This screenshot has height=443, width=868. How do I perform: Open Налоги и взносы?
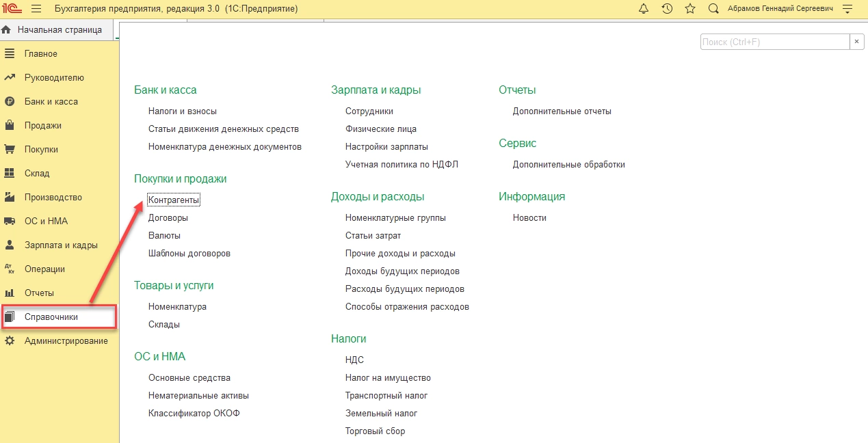pos(183,111)
